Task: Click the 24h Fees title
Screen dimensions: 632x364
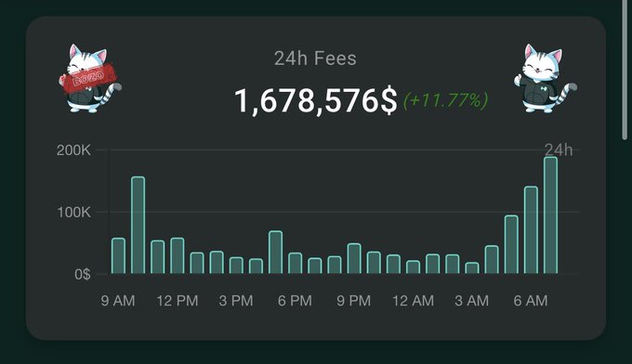Action: [x=315, y=58]
